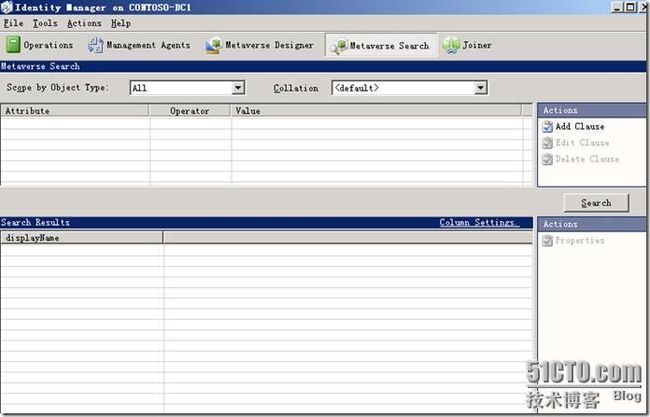Viewport: 650px width, 417px height.
Task: Click the Add Clause text
Action: point(580,126)
